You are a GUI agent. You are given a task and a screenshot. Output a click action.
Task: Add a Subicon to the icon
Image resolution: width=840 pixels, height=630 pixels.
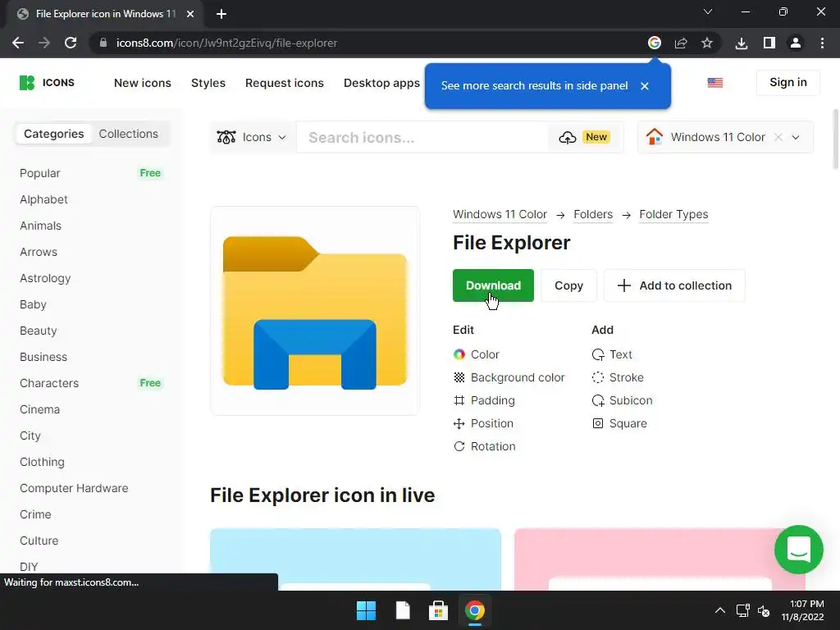622,400
